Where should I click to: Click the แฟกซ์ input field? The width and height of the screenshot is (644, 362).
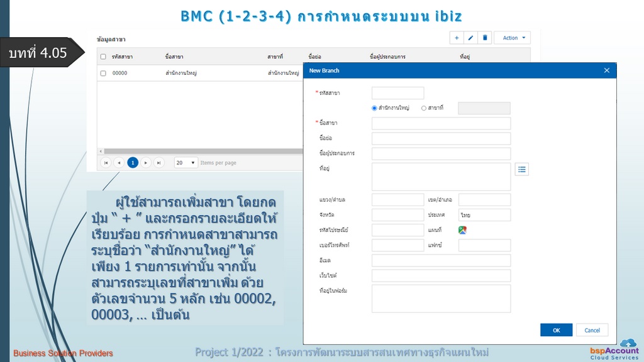(485, 246)
